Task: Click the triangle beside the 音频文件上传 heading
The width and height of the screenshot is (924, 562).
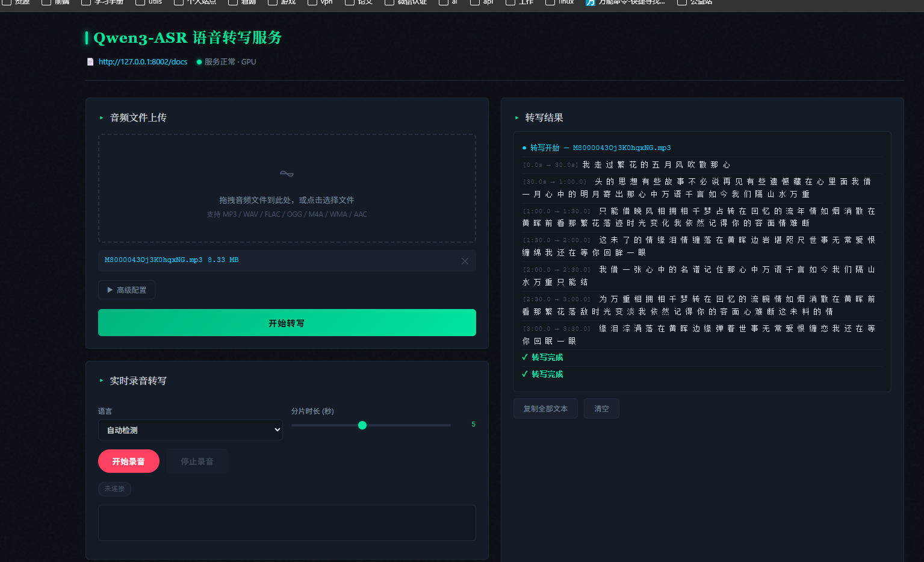Action: pos(101,118)
